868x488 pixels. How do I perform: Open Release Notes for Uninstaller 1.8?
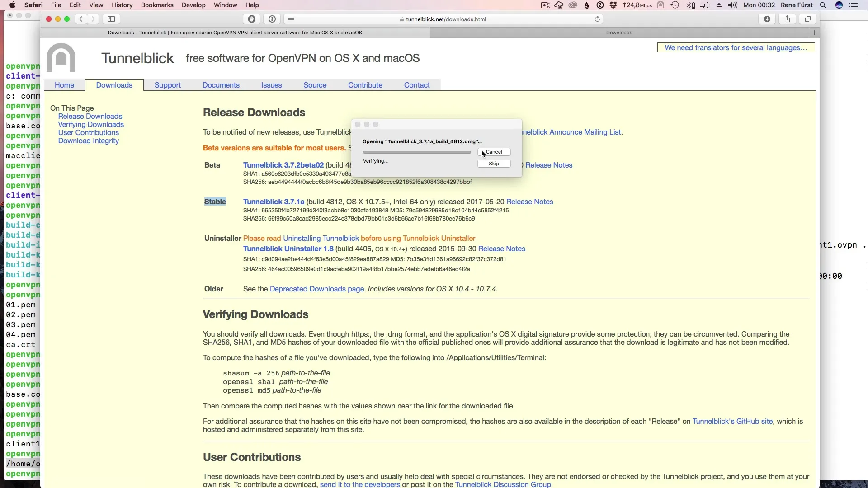click(502, 249)
